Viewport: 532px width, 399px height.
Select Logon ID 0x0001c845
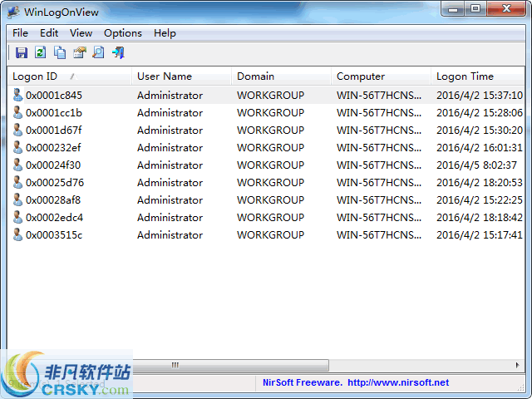pyautogui.click(x=54, y=96)
